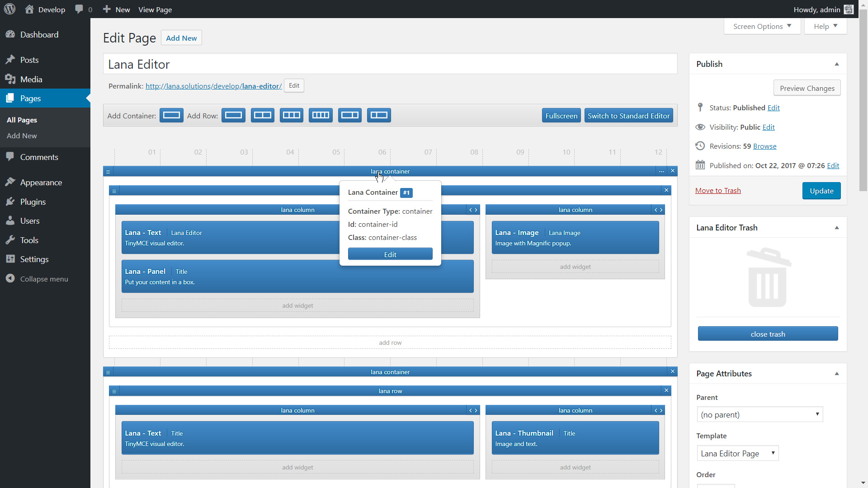Add a new container with the Add Container icon
The height and width of the screenshot is (488, 868).
(x=171, y=115)
